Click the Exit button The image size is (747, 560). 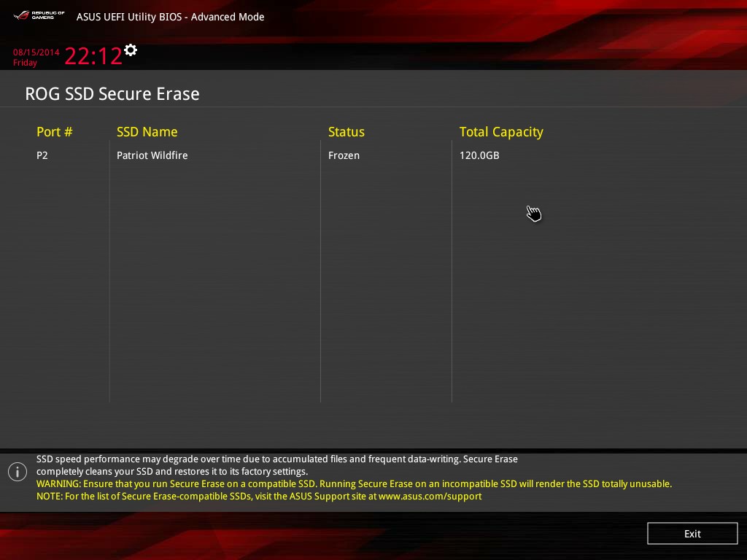(x=692, y=533)
